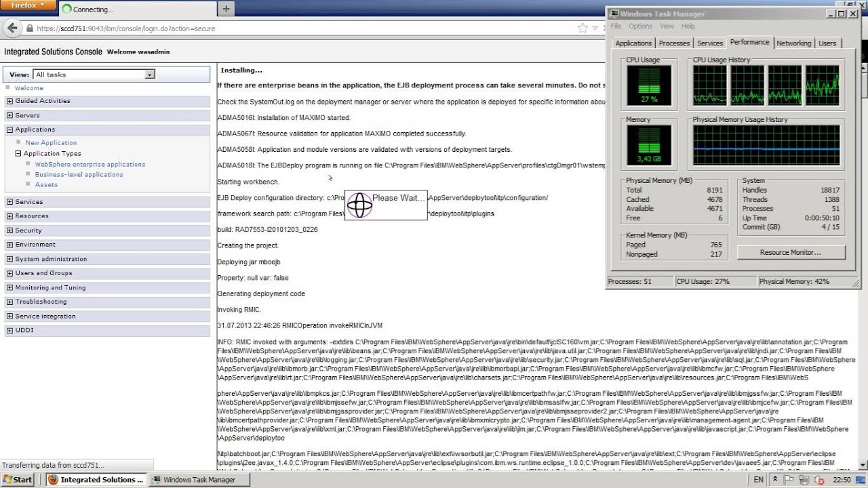
Task: Open the Welcome link in navigation
Action: 29,88
